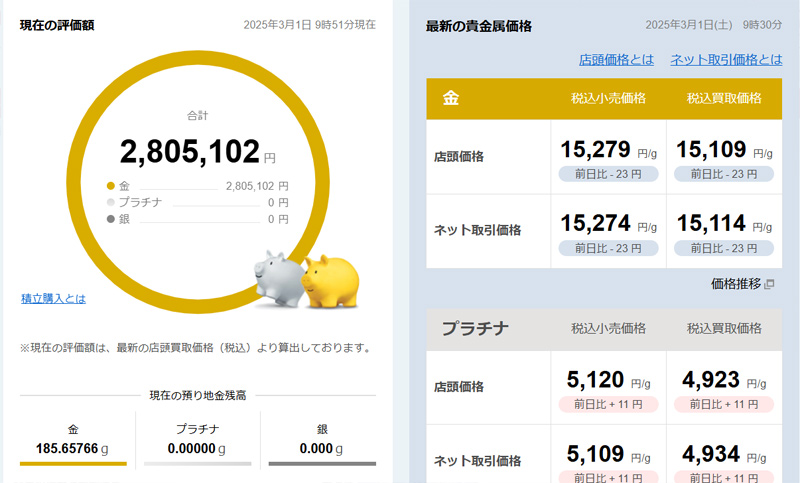Screen dimensions: 800x483
Task: Click the 現在の預り地金残高 section label
Action: (197, 395)
